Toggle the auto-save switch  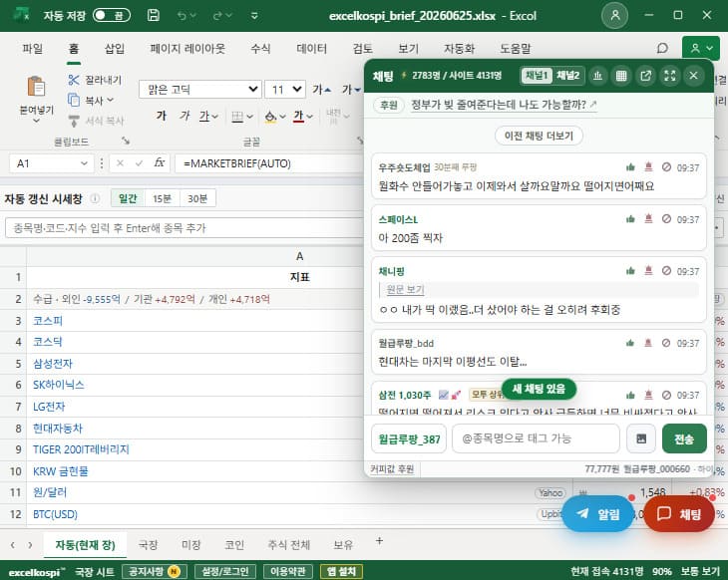112,16
